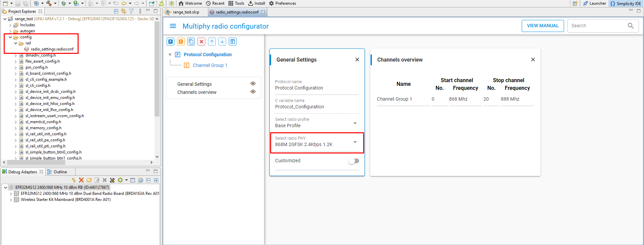The width and height of the screenshot is (644, 245).
Task: Select sl_rail_util_pa_config.h file
Action: pyautogui.click(x=45, y=140)
